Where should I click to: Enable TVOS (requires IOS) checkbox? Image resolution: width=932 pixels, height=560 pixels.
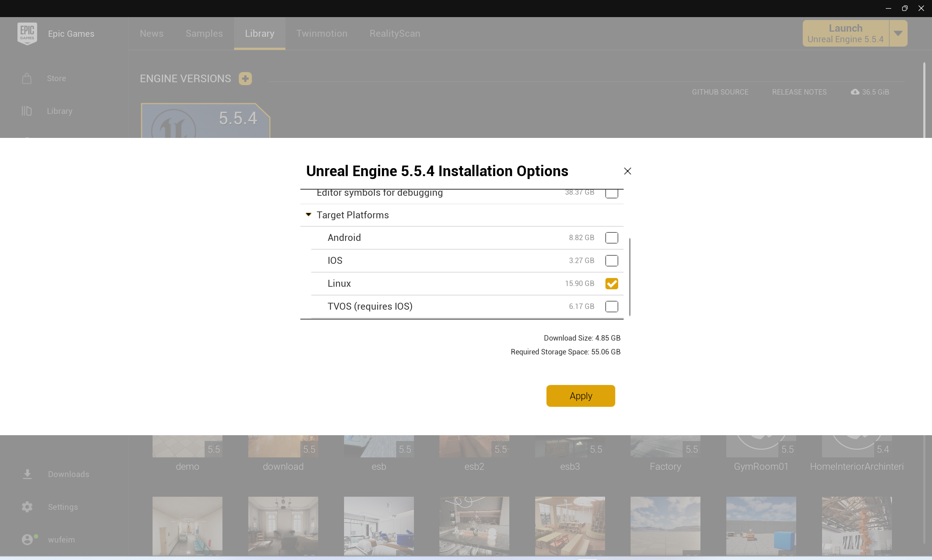click(612, 306)
